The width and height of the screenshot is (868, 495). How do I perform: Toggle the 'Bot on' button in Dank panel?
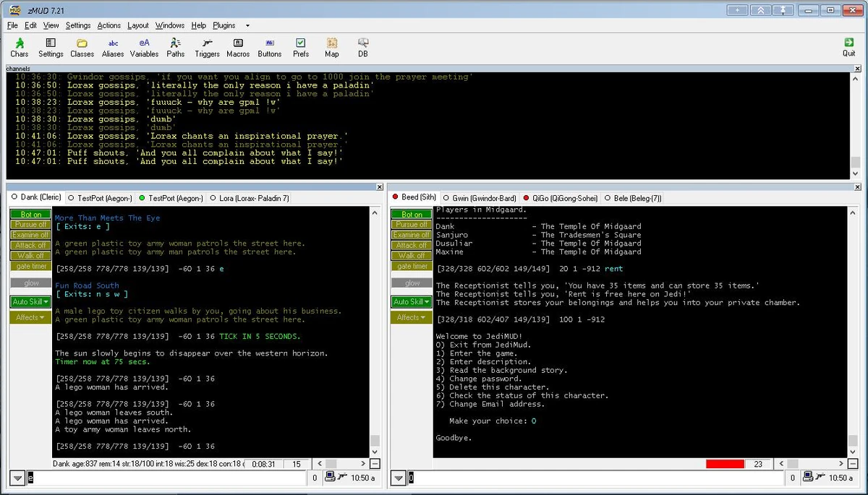30,215
